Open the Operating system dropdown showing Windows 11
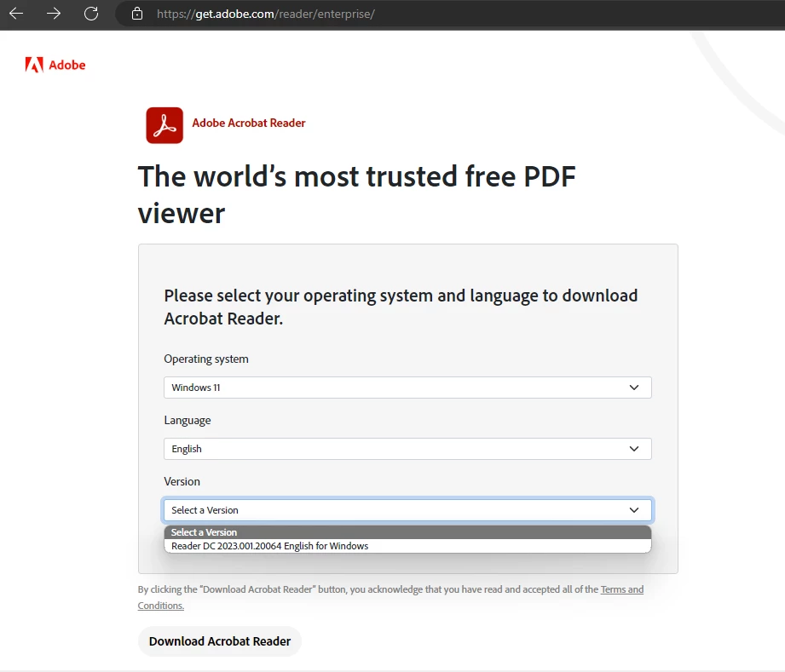This screenshot has height=672, width=785. [x=407, y=388]
